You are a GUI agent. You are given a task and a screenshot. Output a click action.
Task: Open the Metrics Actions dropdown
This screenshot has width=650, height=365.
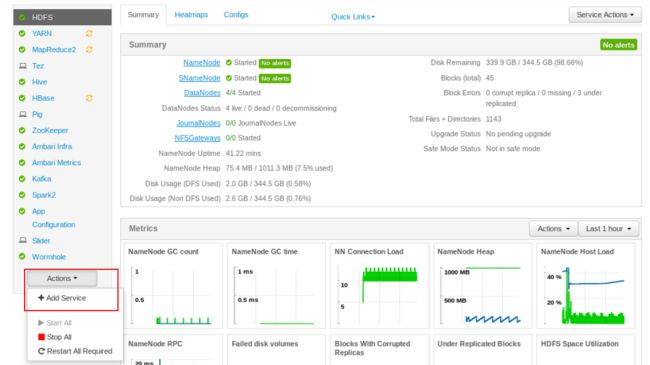(553, 229)
